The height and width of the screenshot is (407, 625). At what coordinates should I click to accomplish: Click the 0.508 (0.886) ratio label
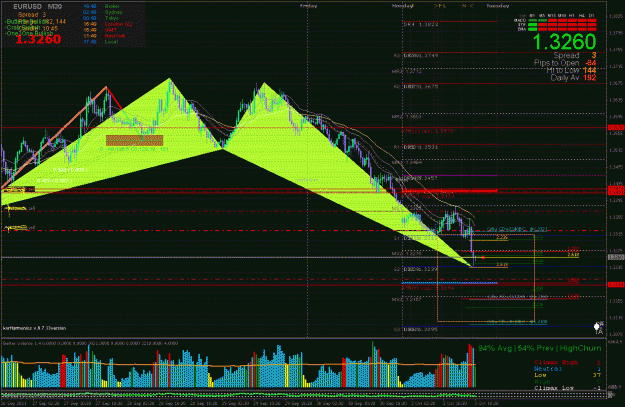click(70, 170)
